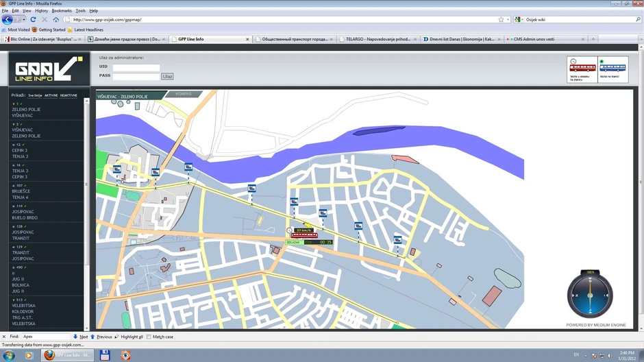The image size is (644, 362).
Task: Click the red bus legend icon
Action: pos(582,68)
